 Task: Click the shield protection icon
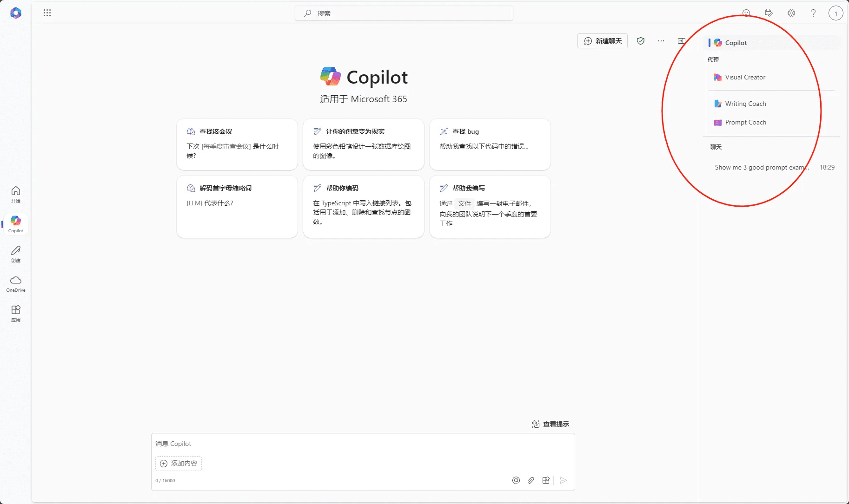coord(641,41)
